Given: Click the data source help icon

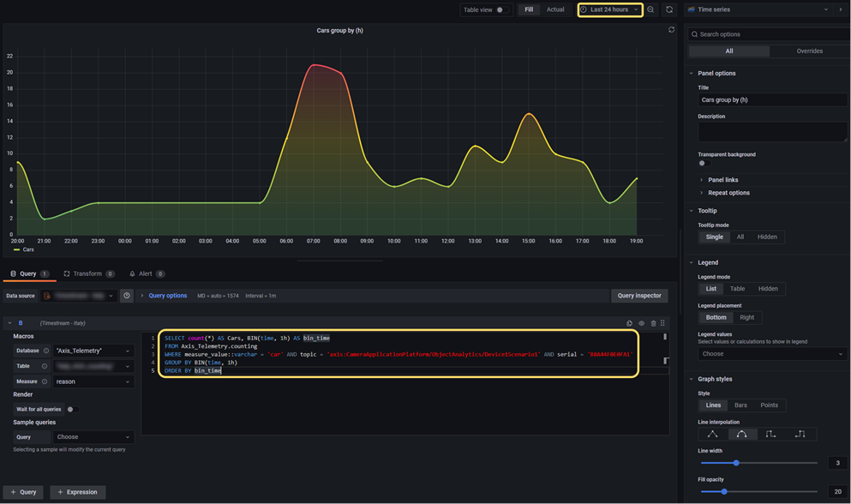Looking at the screenshot, I should [x=127, y=296].
